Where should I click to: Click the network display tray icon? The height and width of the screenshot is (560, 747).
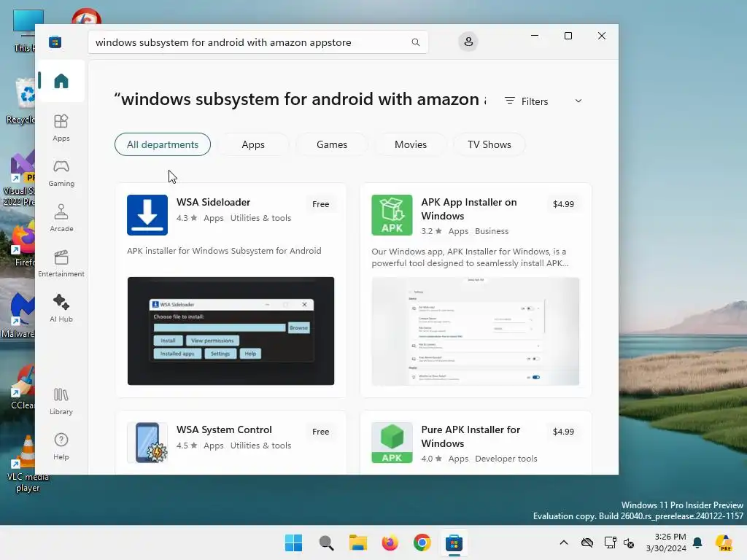[x=610, y=542]
